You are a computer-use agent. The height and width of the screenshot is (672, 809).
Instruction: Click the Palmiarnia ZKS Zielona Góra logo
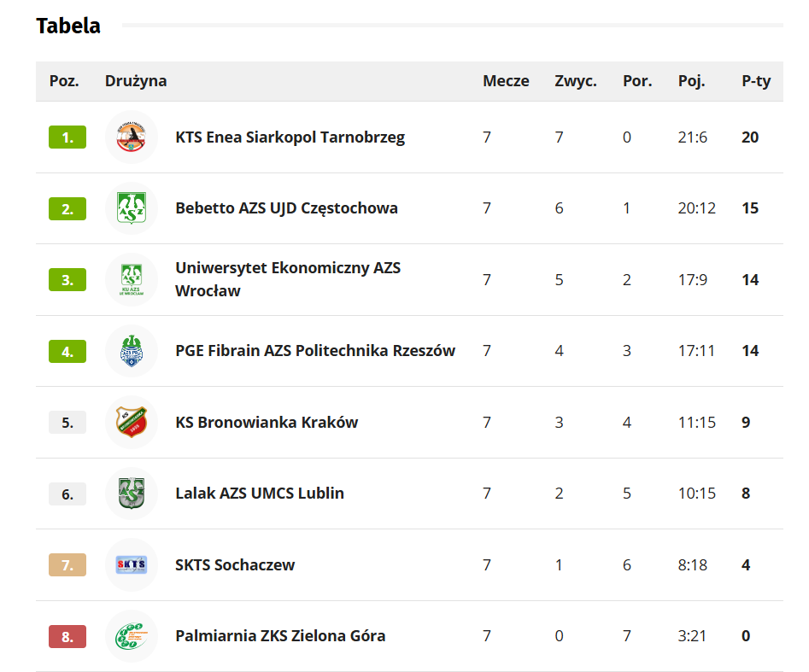[x=132, y=636]
